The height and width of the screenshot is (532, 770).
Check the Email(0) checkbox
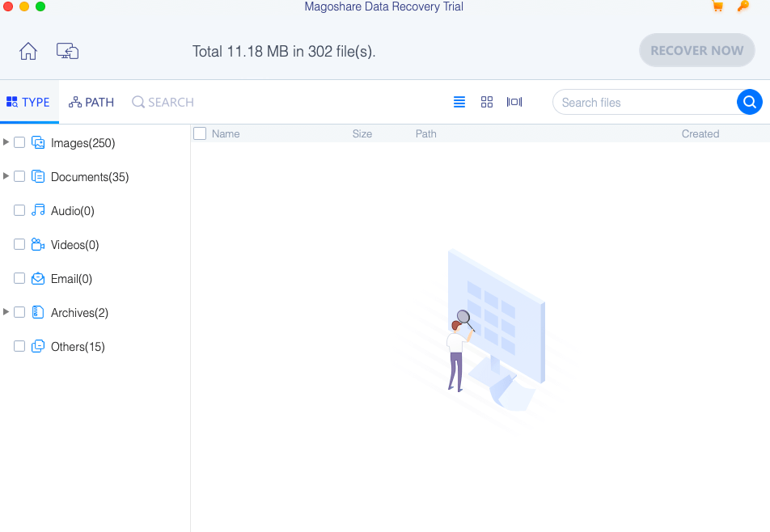pos(19,278)
